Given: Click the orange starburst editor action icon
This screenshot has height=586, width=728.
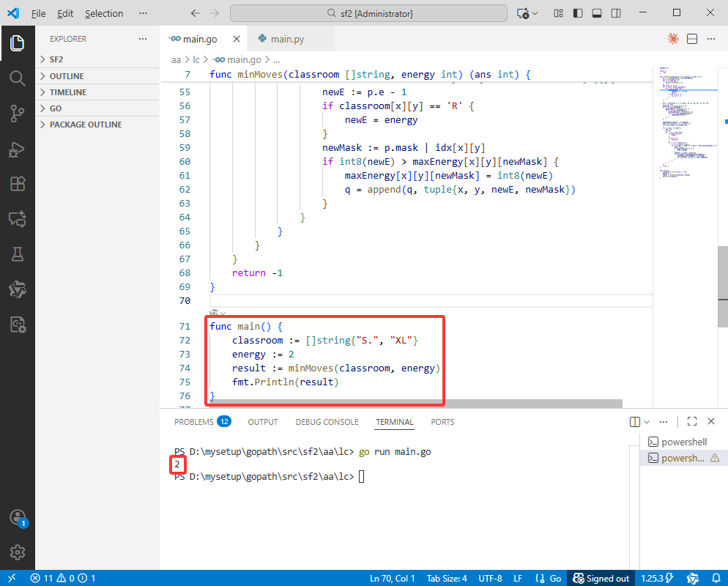Looking at the screenshot, I should tap(673, 39).
